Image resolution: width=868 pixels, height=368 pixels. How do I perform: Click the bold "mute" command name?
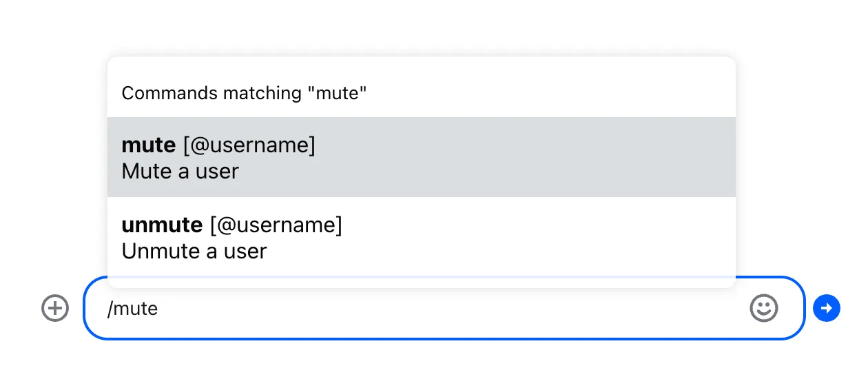(x=148, y=145)
